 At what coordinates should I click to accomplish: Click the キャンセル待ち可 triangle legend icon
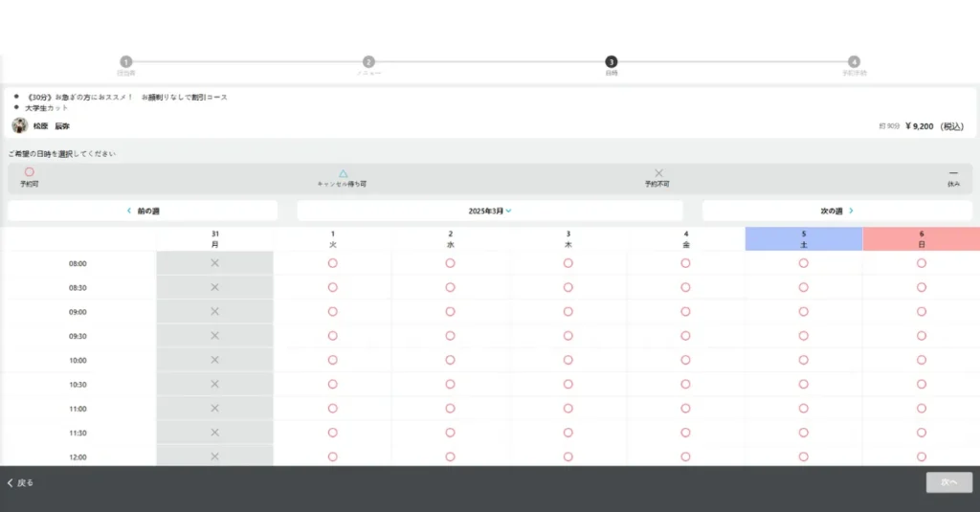click(343, 173)
